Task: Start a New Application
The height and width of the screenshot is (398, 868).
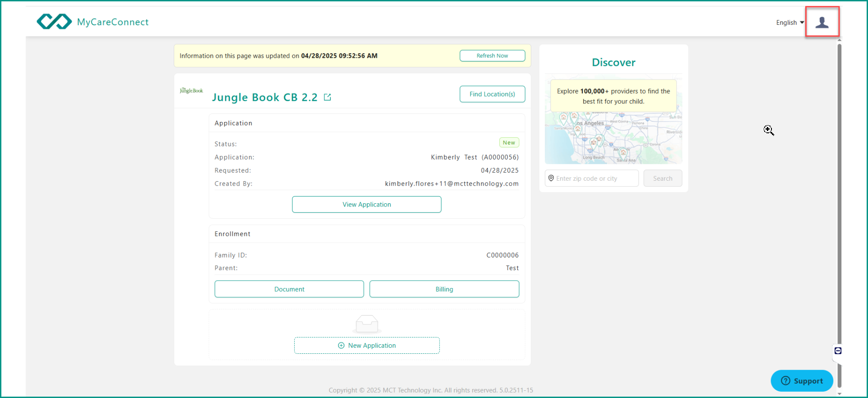Action: (x=367, y=346)
